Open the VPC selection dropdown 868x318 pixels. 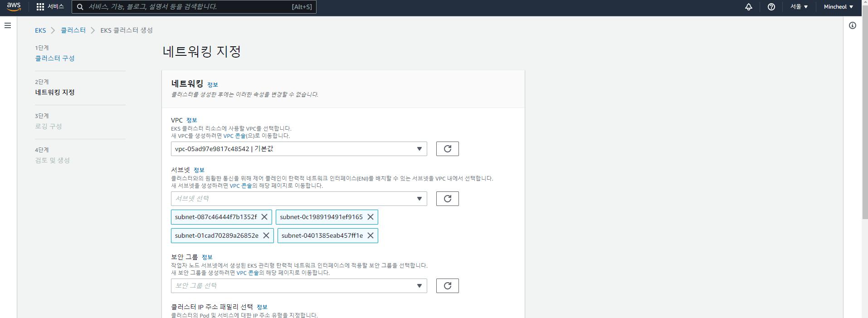coord(299,149)
